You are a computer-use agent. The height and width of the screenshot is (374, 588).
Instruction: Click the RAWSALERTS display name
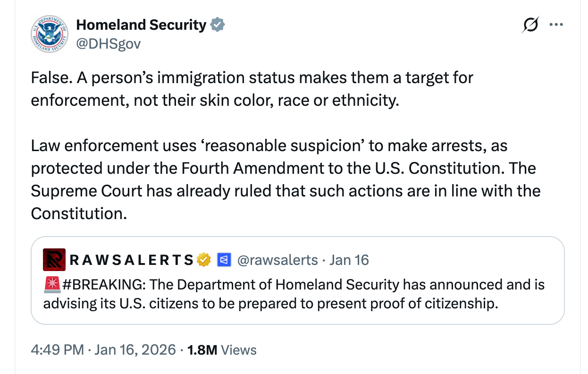click(132, 259)
